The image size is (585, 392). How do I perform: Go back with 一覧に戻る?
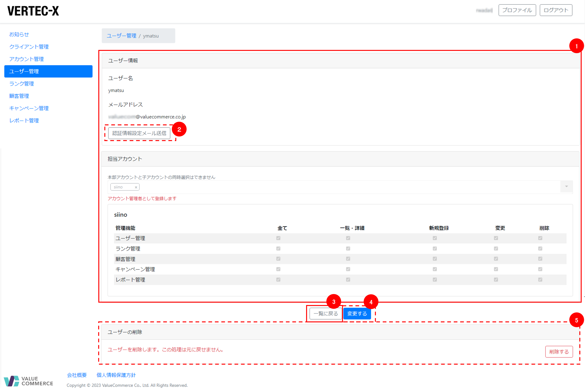coord(326,313)
